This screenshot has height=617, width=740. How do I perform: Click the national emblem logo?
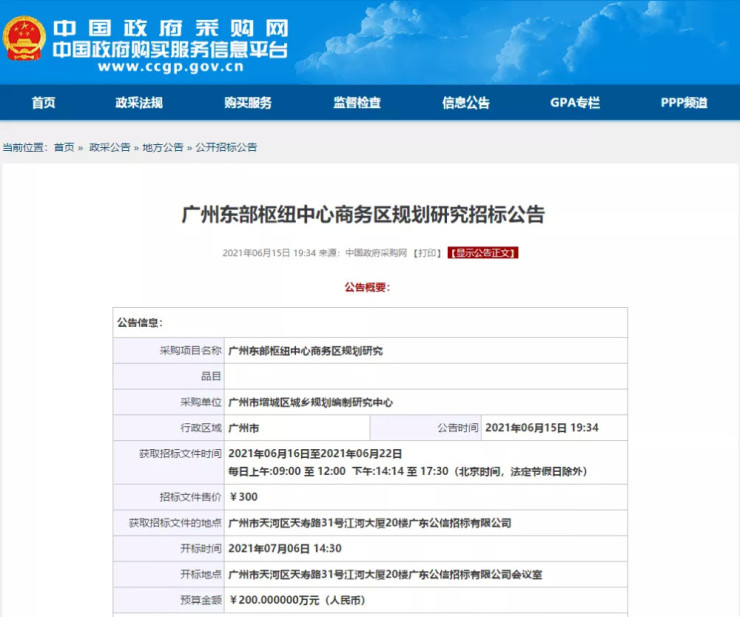(24, 39)
